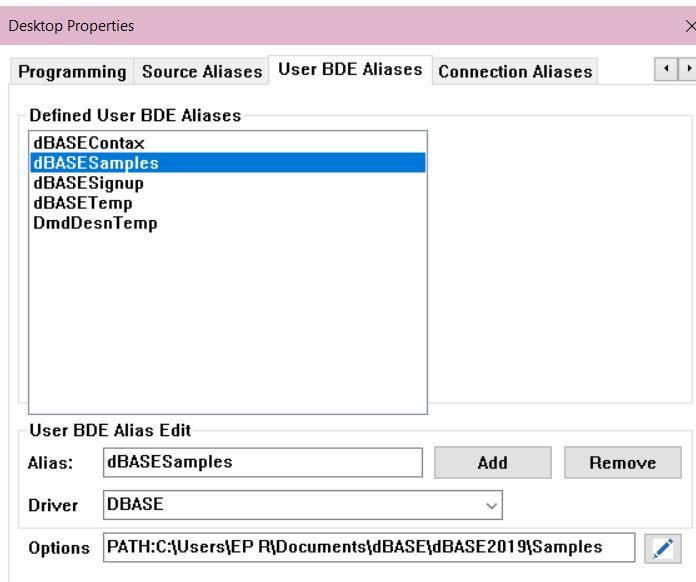
Task: Switch to the Programming tab
Action: (73, 72)
